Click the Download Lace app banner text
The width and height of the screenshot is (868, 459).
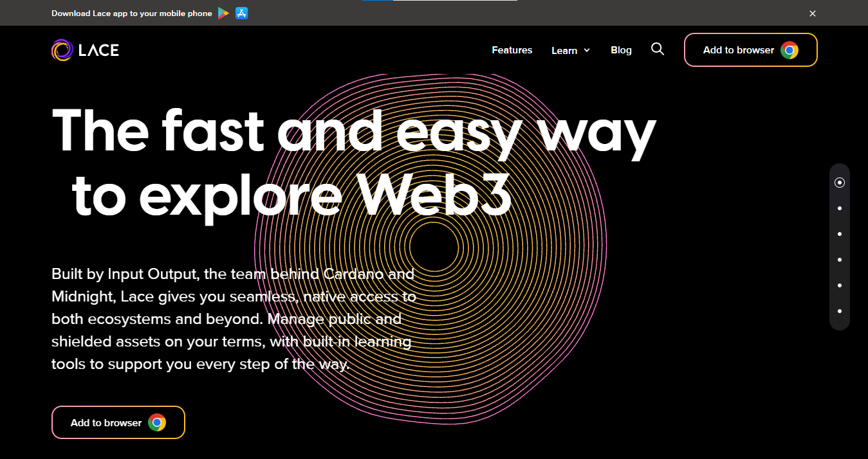pos(132,14)
